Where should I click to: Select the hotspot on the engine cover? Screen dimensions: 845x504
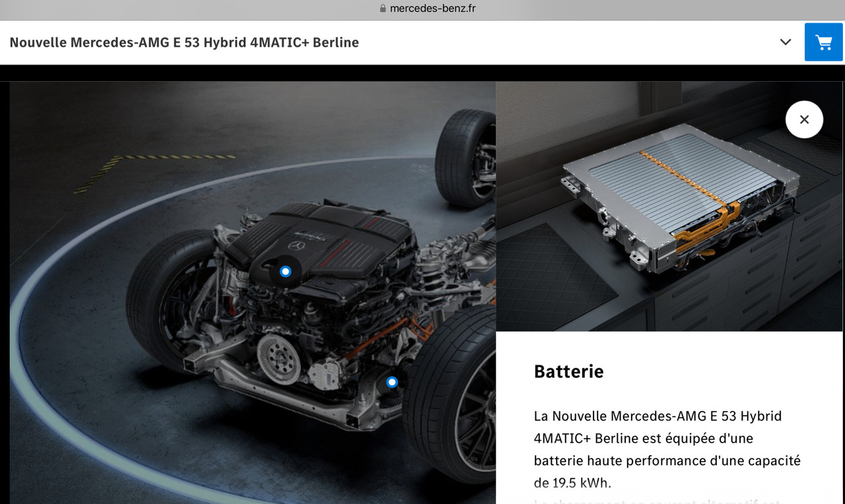tap(285, 271)
